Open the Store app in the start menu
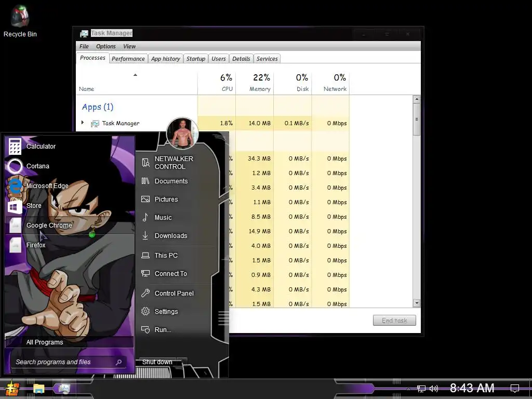The image size is (532, 399). (x=70, y=205)
